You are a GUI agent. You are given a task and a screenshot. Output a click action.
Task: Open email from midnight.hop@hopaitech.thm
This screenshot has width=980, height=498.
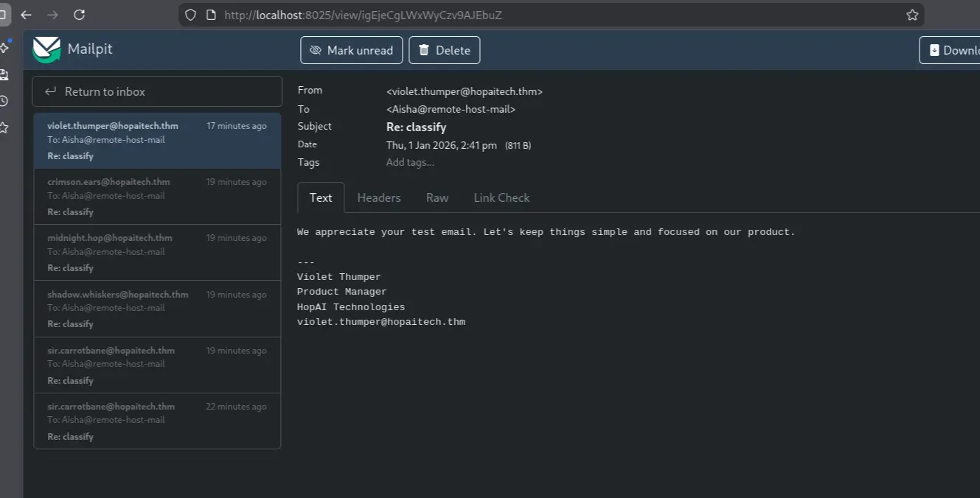157,253
